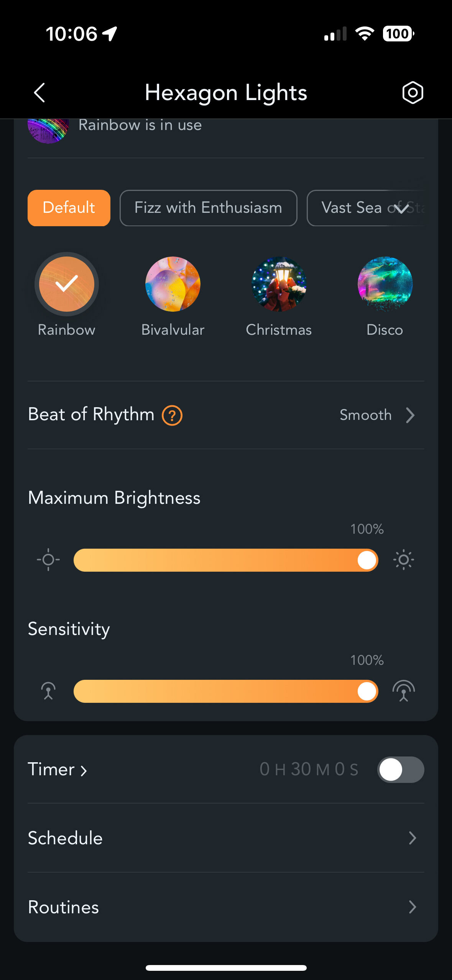Switch to Default scene tab

tap(69, 208)
